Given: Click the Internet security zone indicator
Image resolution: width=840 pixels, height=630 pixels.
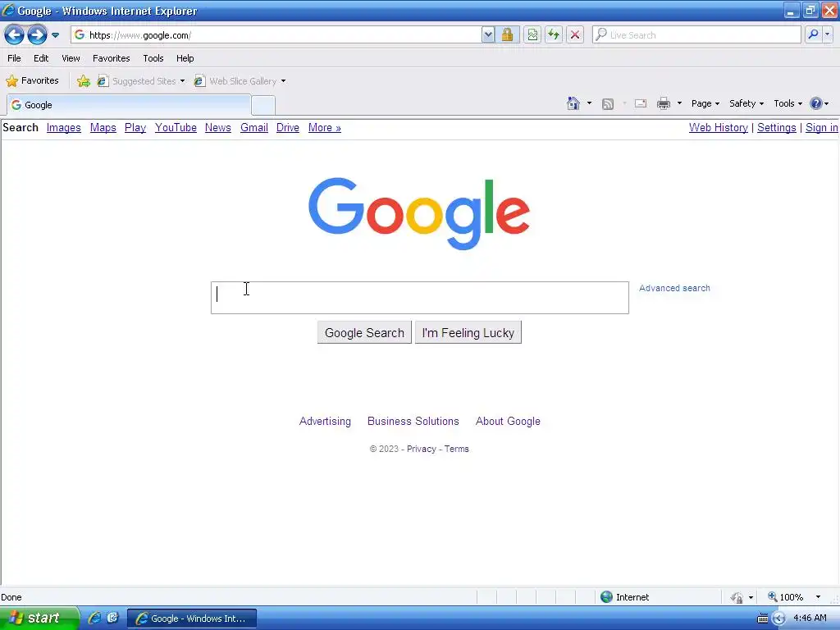Looking at the screenshot, I should pos(624,597).
